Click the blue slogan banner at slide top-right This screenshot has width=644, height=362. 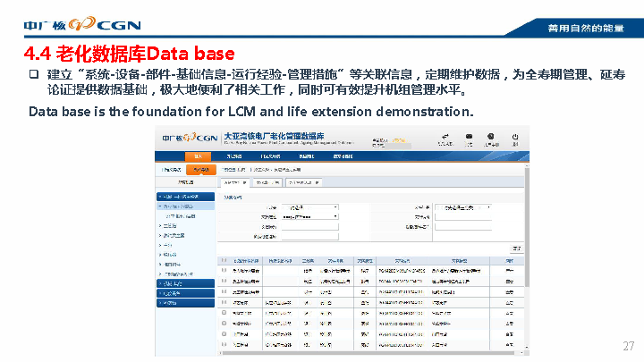tap(586, 29)
